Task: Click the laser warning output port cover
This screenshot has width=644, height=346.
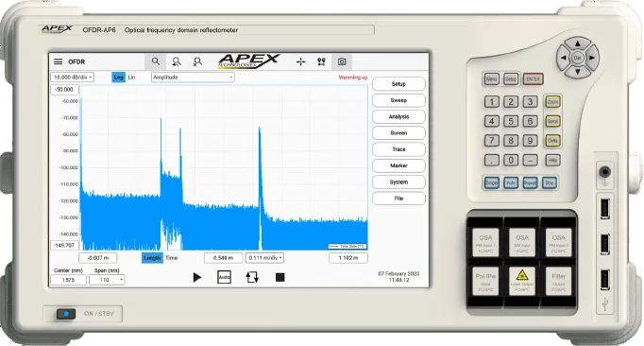Action: (522, 281)
